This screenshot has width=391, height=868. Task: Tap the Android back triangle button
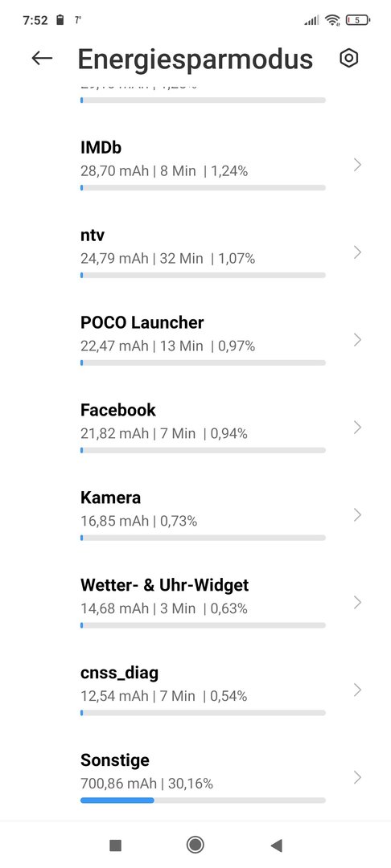click(276, 845)
